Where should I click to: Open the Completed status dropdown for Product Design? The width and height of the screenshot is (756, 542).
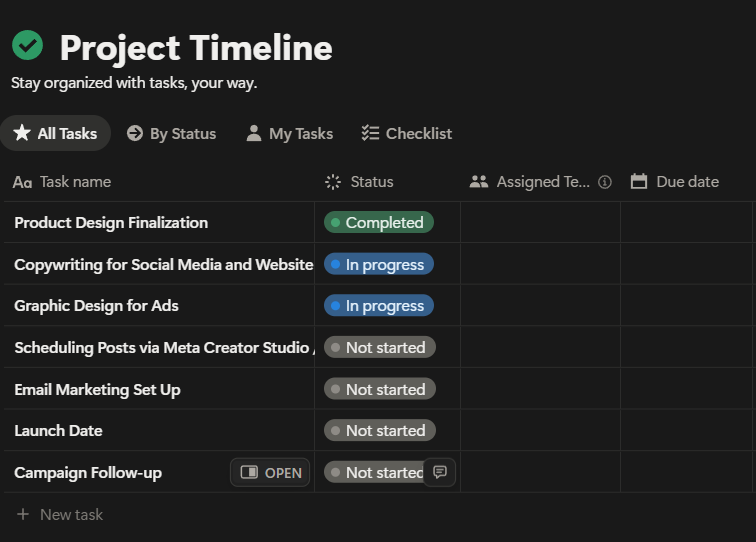coord(378,222)
